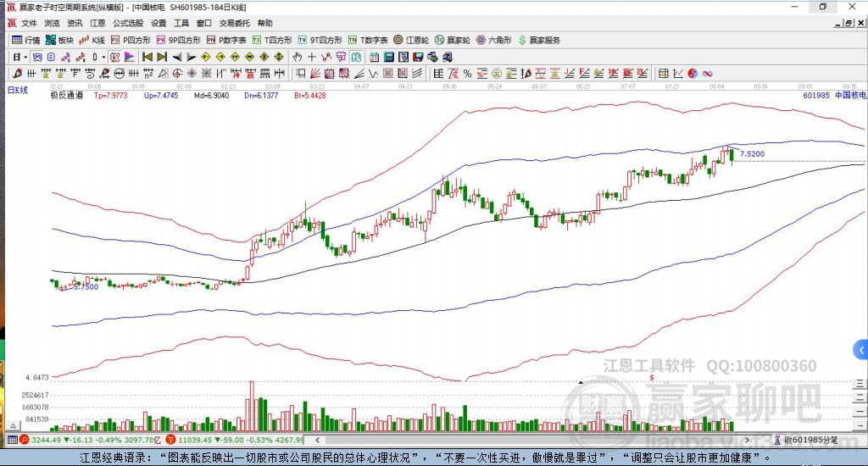Click the black right arrow icon

pyautogui.click(x=191, y=57)
